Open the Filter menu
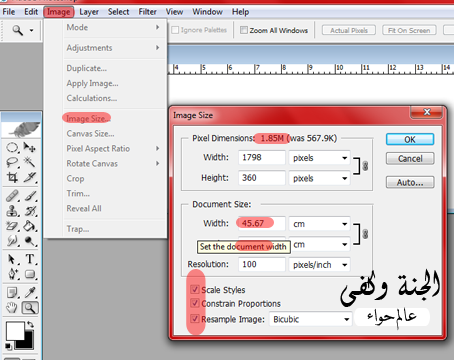Viewport: 454px width, 360px height. point(147,12)
